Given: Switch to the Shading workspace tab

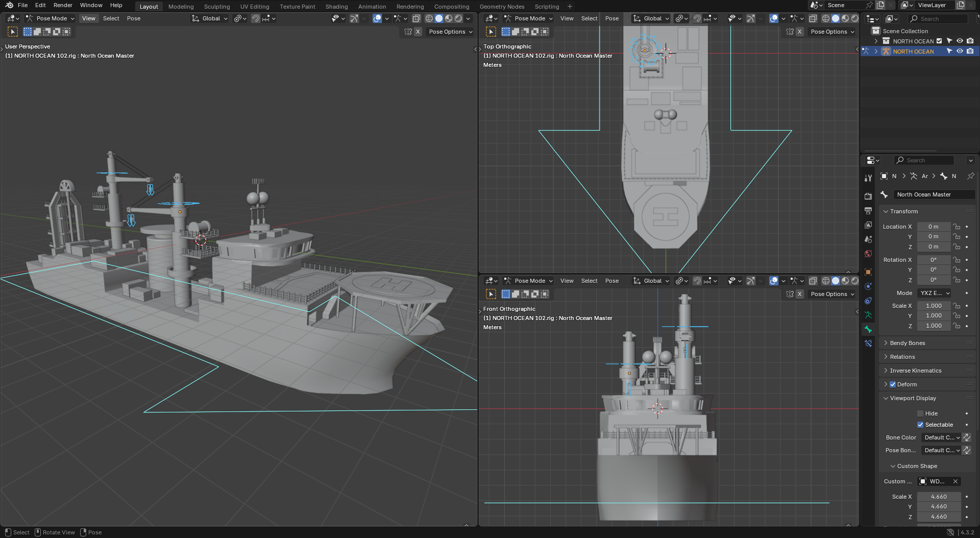Looking at the screenshot, I should click(336, 7).
